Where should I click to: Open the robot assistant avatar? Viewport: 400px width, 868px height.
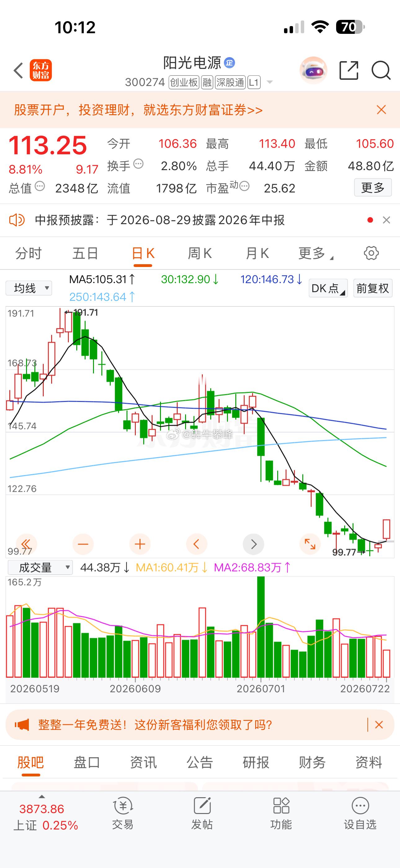point(313,70)
